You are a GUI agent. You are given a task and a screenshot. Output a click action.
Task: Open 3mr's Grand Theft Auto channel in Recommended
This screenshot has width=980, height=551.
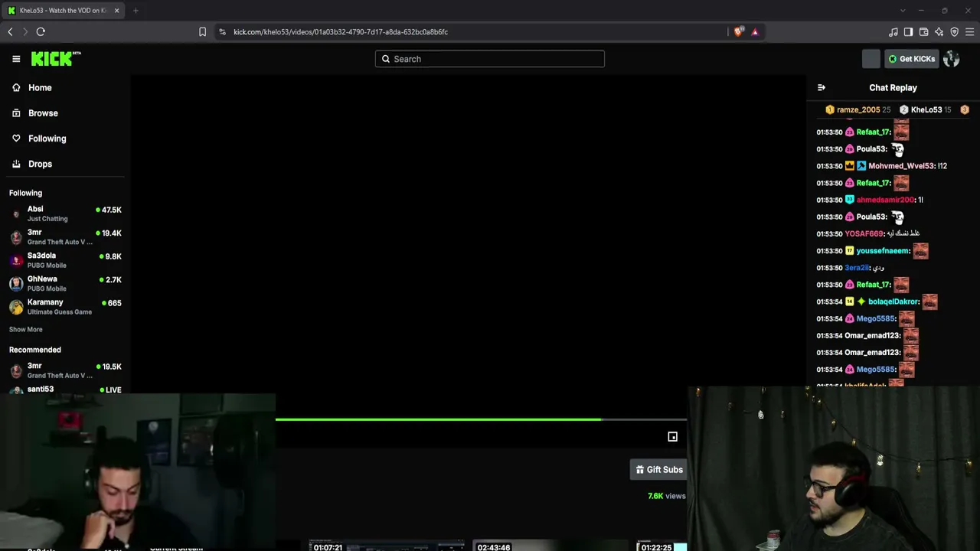[x=65, y=370]
